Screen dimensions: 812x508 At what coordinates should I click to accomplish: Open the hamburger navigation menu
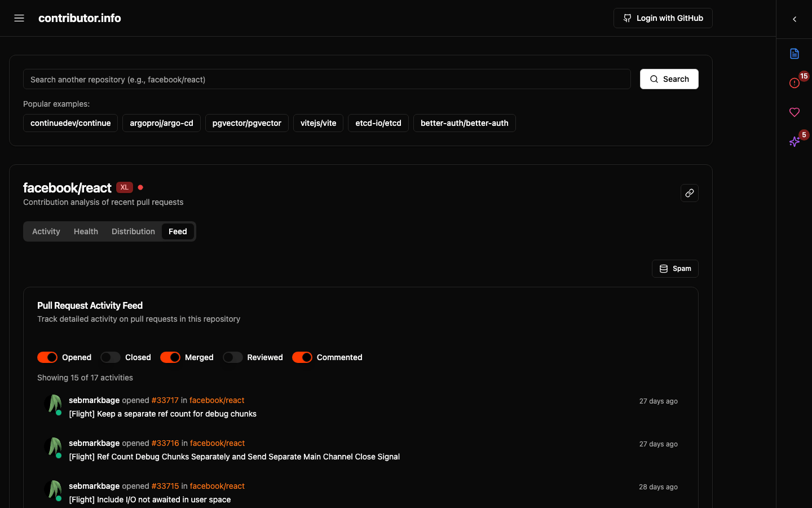coord(19,17)
